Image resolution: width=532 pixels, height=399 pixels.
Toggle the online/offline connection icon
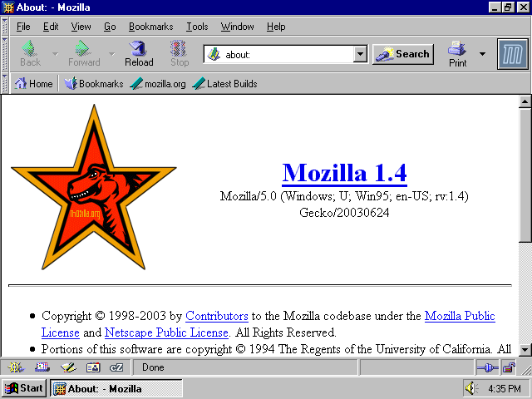(x=486, y=367)
